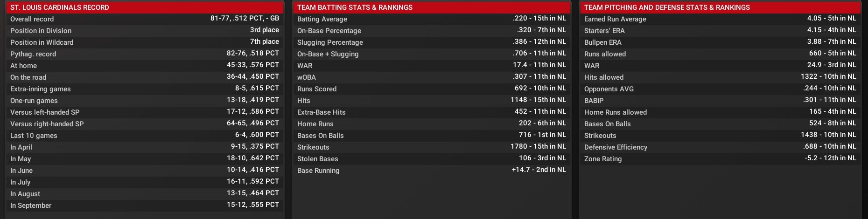Click the Team Batting Stats & Rankings header
The height and width of the screenshot is (219, 868).
point(355,7)
